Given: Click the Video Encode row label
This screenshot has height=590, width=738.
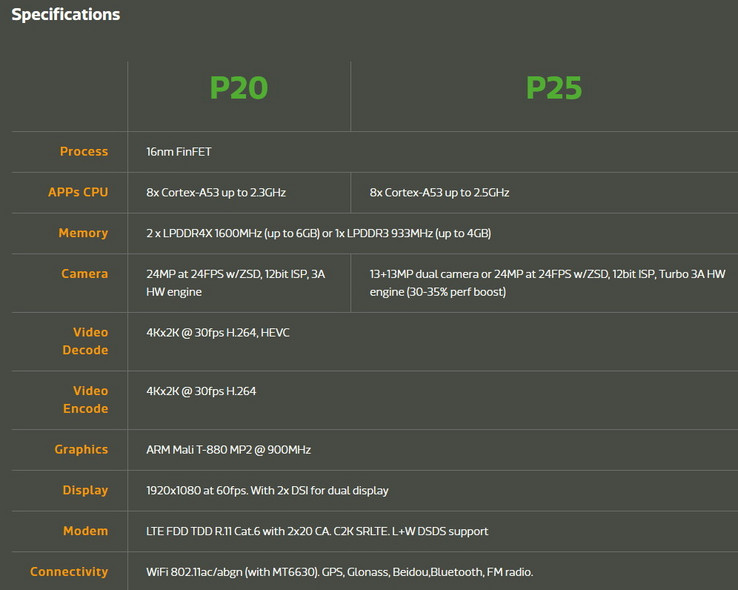Looking at the screenshot, I should click(x=90, y=400).
